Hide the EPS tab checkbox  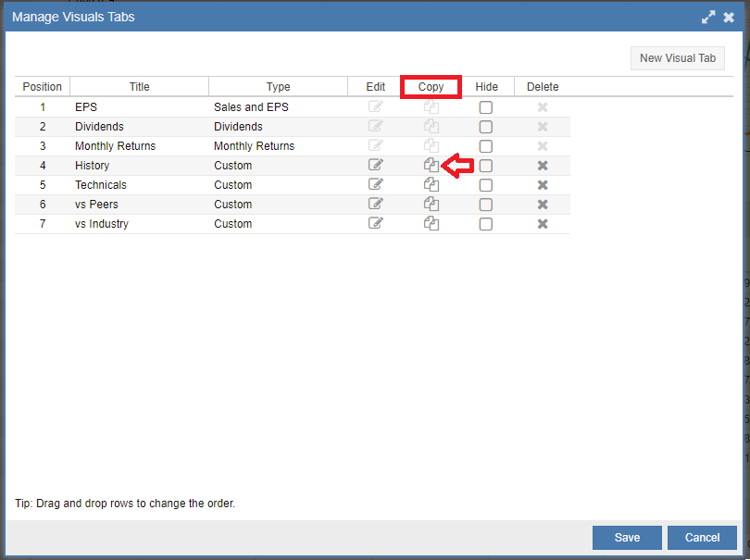click(x=486, y=107)
